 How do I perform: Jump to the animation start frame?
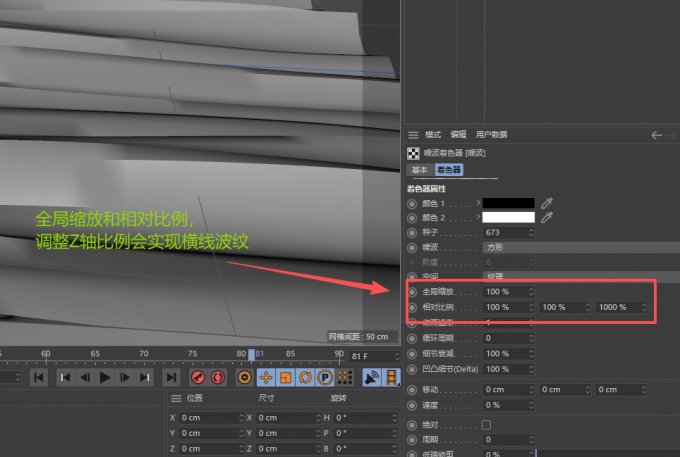click(x=38, y=377)
